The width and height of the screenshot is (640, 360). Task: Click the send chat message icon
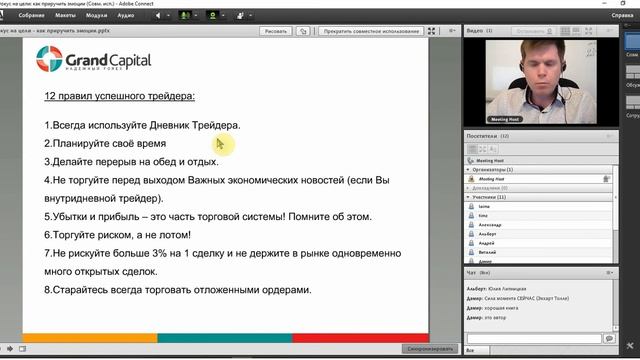609,339
